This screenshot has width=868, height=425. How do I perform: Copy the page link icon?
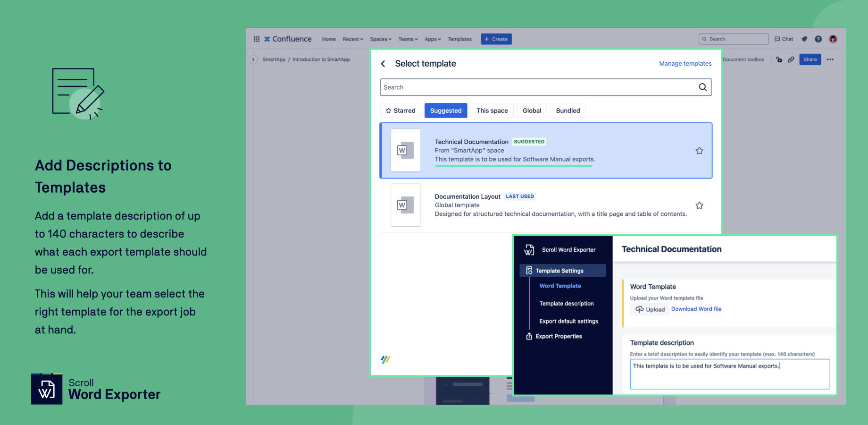tap(791, 59)
